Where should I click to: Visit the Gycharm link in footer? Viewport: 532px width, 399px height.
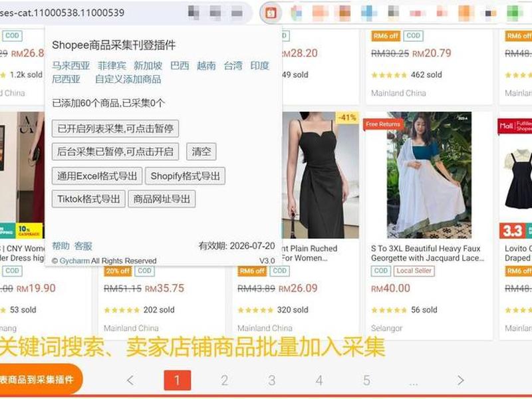[74, 261]
